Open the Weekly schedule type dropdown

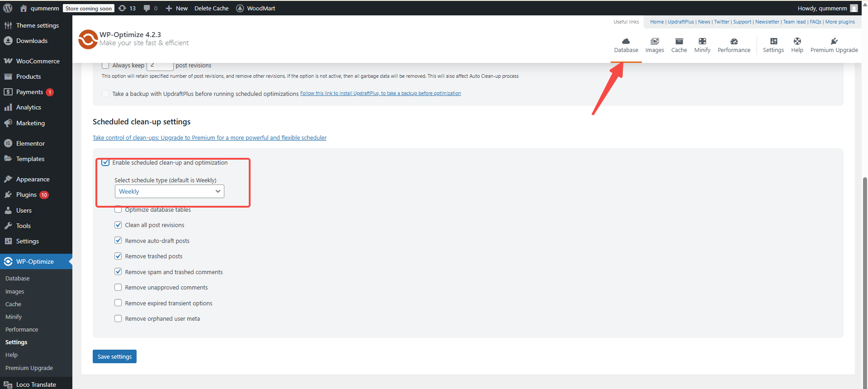pos(169,191)
